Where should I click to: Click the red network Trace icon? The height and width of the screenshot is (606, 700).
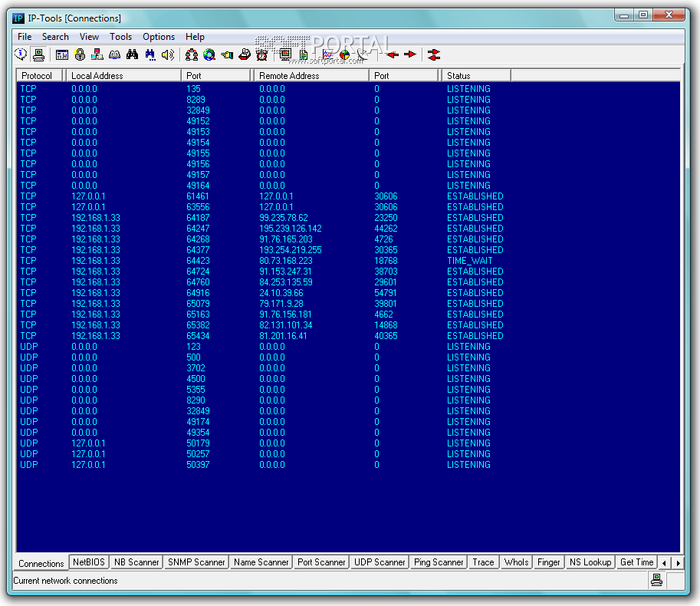pos(192,54)
